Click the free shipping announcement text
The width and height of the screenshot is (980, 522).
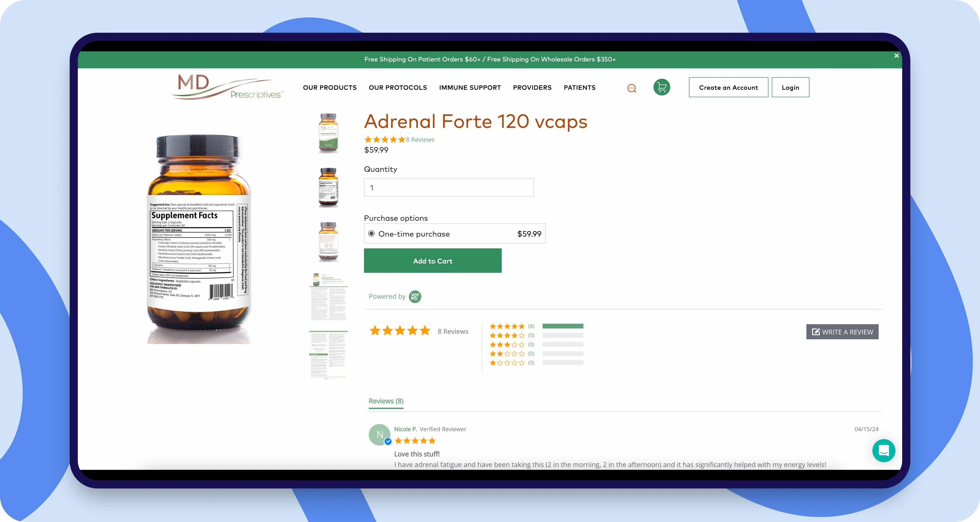point(490,59)
